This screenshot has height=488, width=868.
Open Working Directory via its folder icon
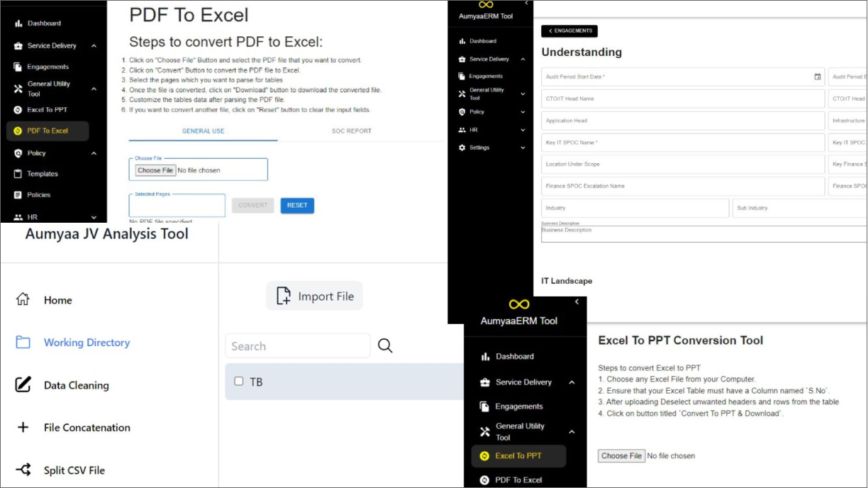click(23, 343)
